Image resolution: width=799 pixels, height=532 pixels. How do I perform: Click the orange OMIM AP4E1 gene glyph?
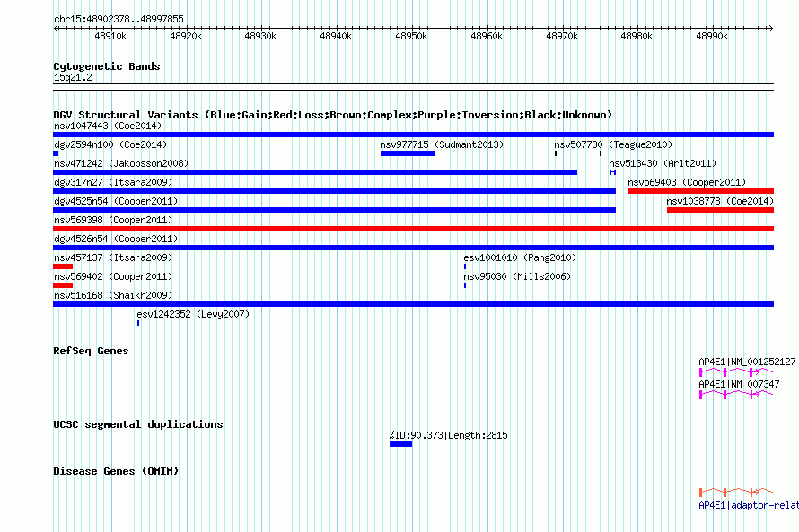point(736,492)
